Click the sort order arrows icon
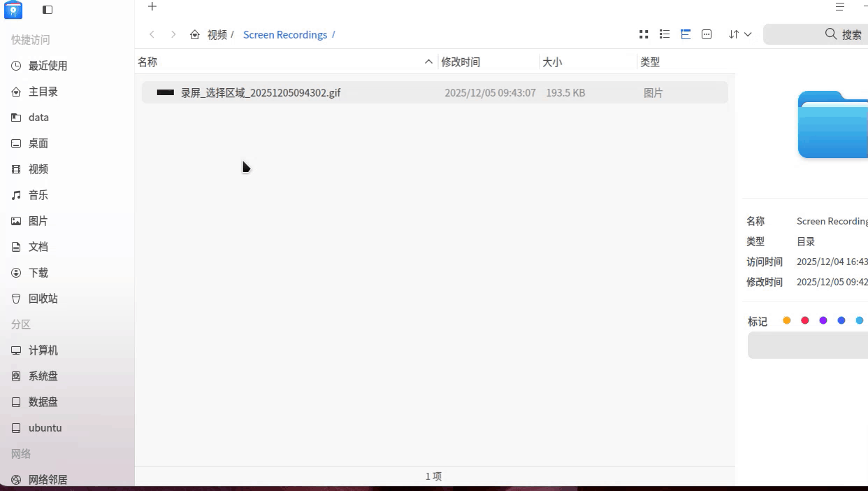The image size is (868, 491). click(733, 34)
